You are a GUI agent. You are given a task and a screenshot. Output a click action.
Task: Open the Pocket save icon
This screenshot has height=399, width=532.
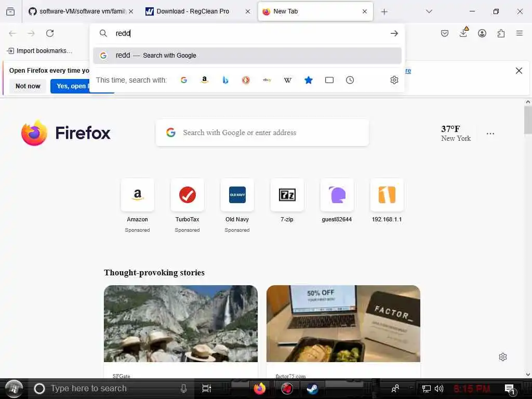tap(445, 33)
